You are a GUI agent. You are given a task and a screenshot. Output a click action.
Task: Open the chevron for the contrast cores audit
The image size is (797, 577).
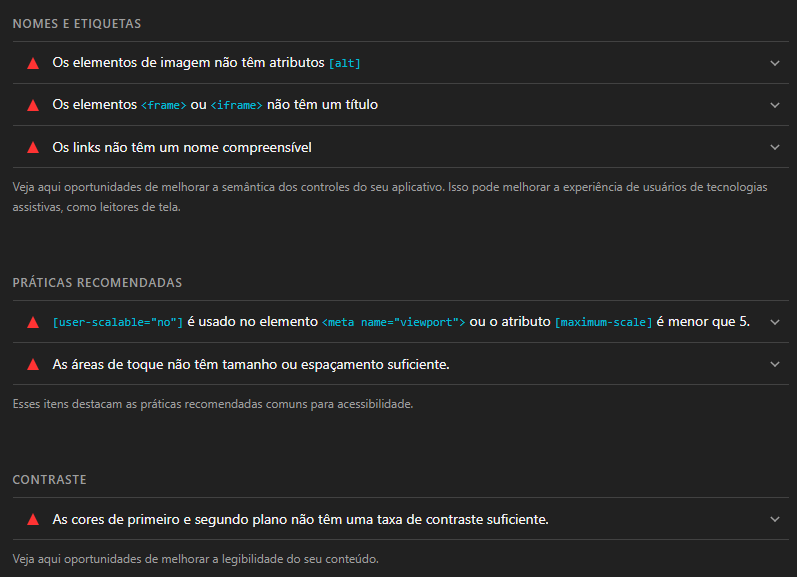[774, 519]
